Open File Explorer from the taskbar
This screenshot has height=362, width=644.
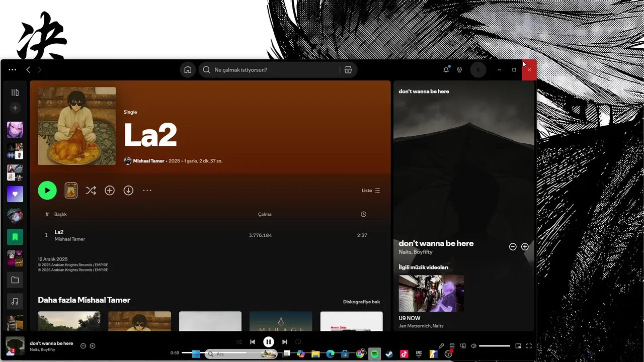click(x=315, y=354)
